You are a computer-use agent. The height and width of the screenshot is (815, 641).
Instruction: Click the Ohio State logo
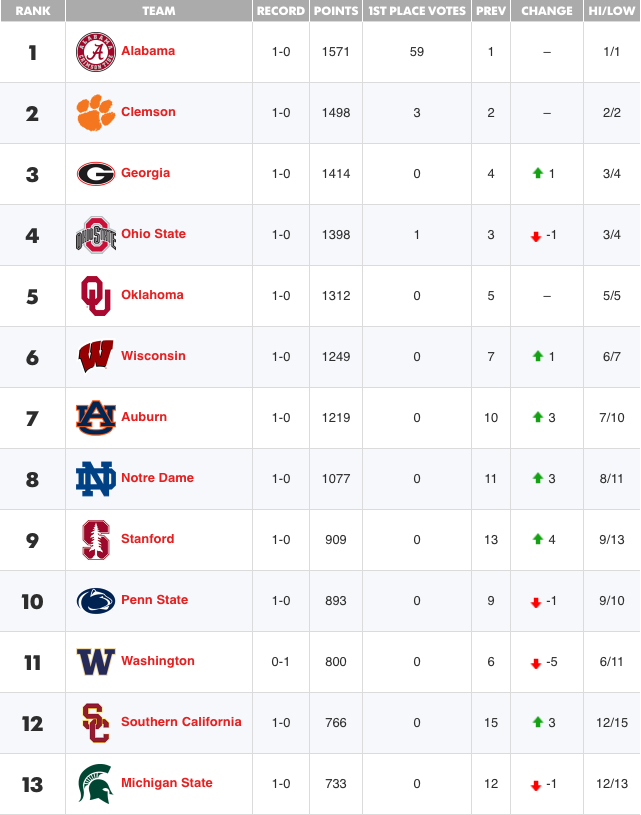click(x=96, y=234)
